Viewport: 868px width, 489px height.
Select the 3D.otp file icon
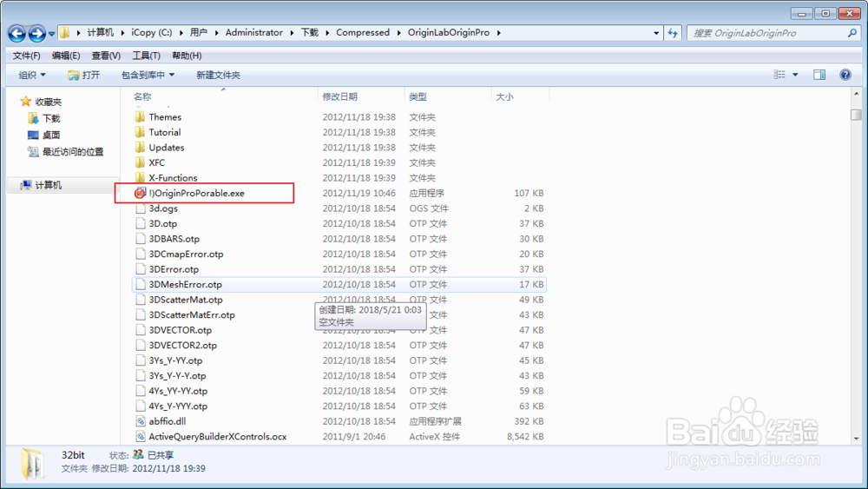[x=141, y=223]
